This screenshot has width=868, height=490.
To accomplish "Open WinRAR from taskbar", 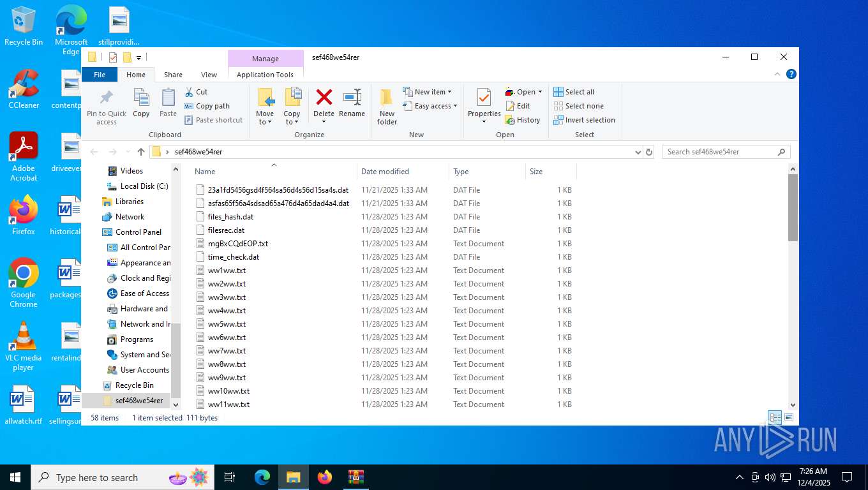I will click(x=355, y=477).
